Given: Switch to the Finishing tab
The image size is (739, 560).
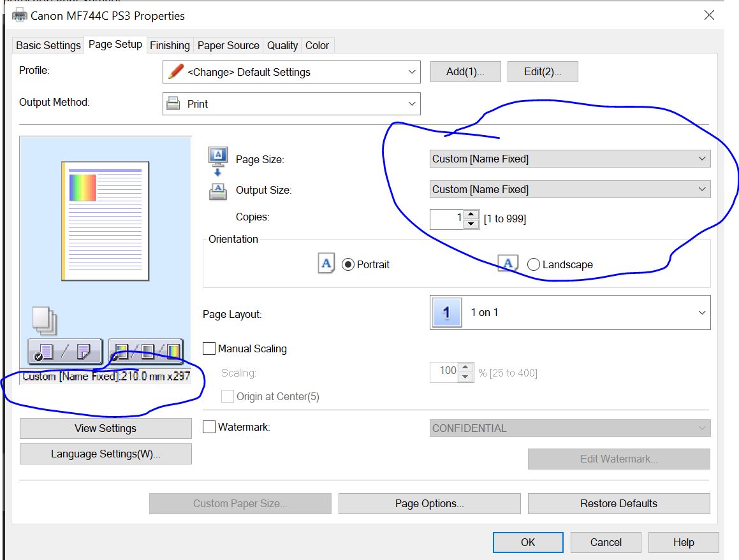Looking at the screenshot, I should [170, 45].
